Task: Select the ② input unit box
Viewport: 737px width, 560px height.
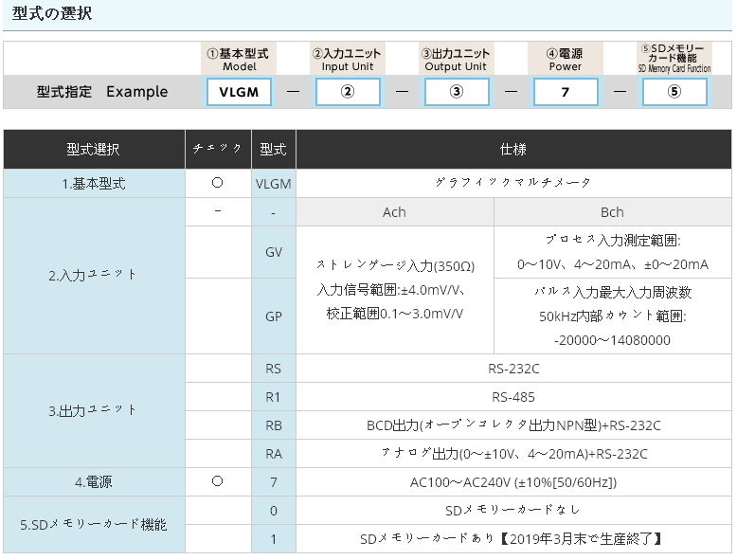Action: [348, 92]
